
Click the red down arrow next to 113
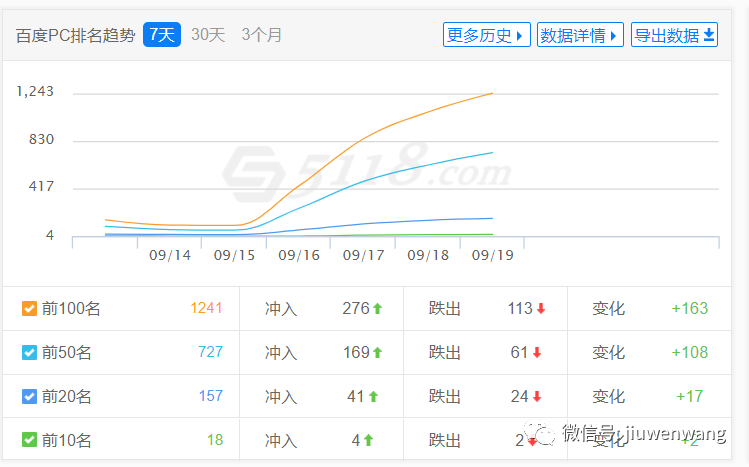(541, 309)
